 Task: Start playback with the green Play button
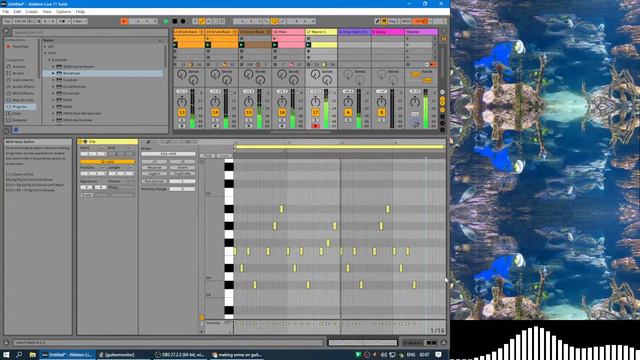tap(166, 21)
